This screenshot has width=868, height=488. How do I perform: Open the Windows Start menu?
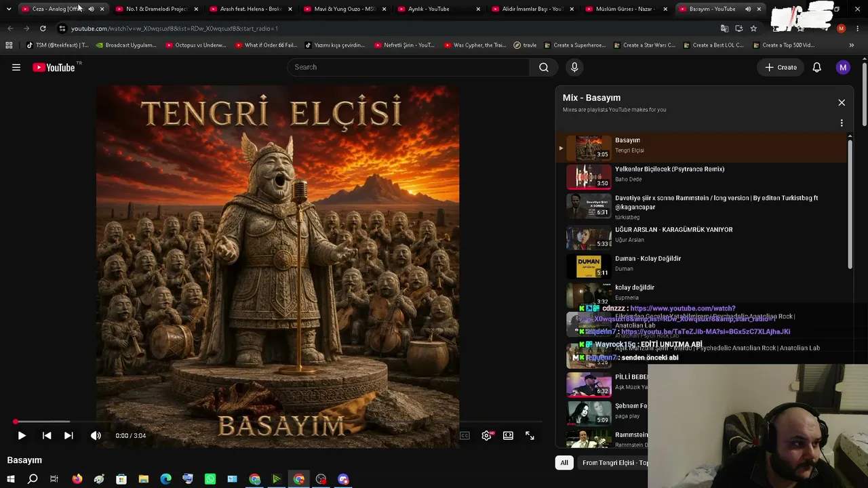point(10,479)
